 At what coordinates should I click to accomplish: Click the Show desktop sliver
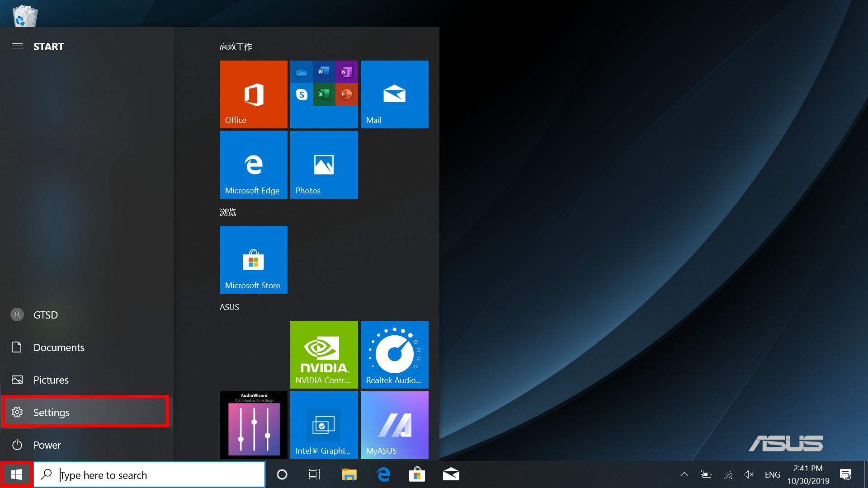(866, 474)
